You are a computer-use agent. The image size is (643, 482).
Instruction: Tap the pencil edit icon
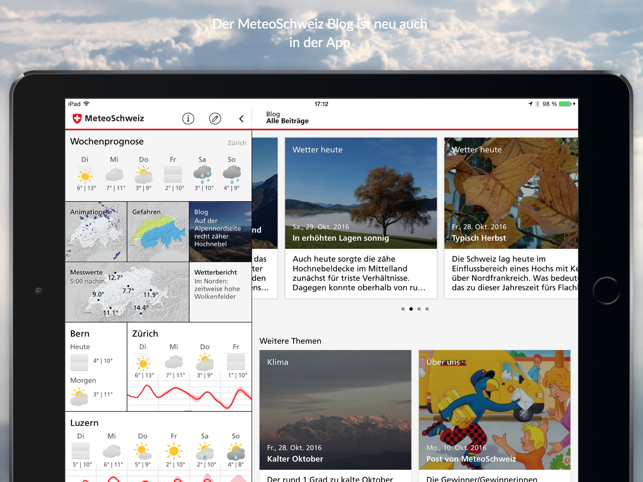tap(215, 119)
